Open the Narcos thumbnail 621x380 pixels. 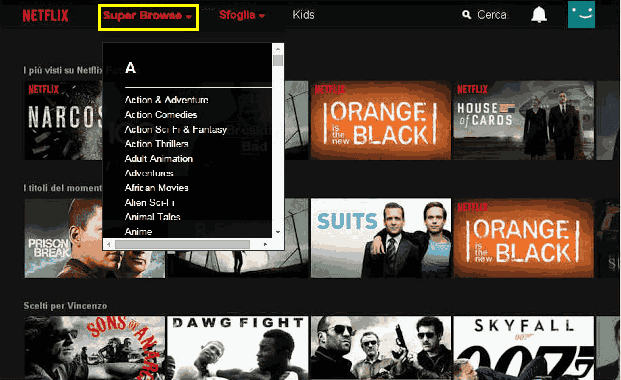63,120
